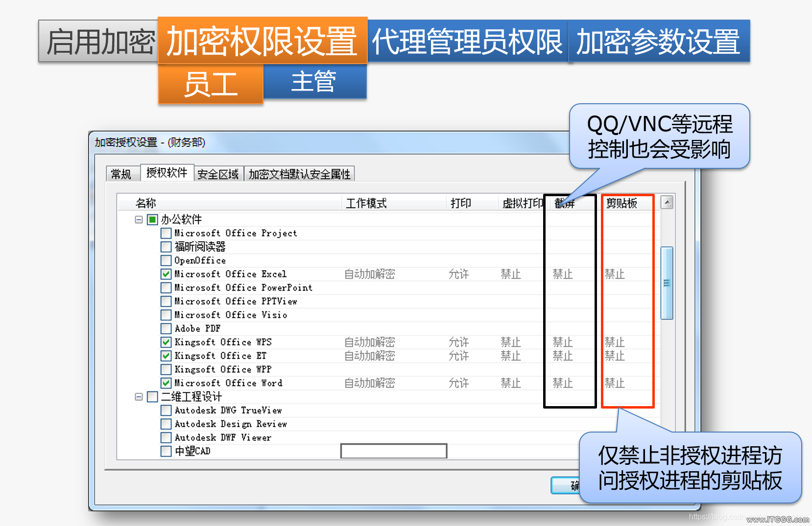Click 禁止 clipboard value for Excel
812x526 pixels.
click(x=615, y=274)
